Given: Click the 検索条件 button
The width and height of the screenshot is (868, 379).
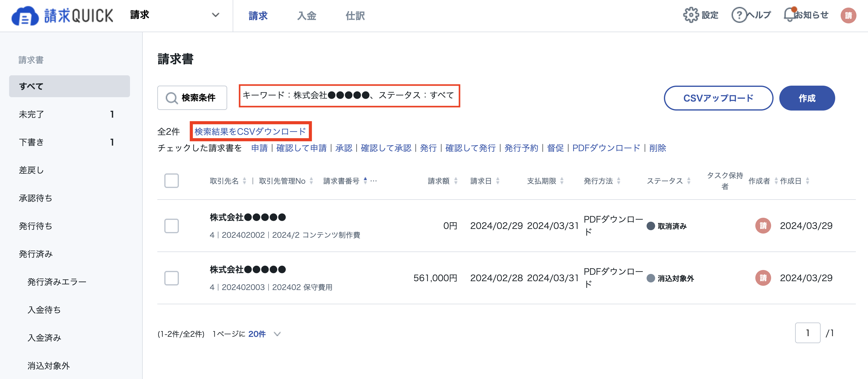Looking at the screenshot, I should point(192,98).
